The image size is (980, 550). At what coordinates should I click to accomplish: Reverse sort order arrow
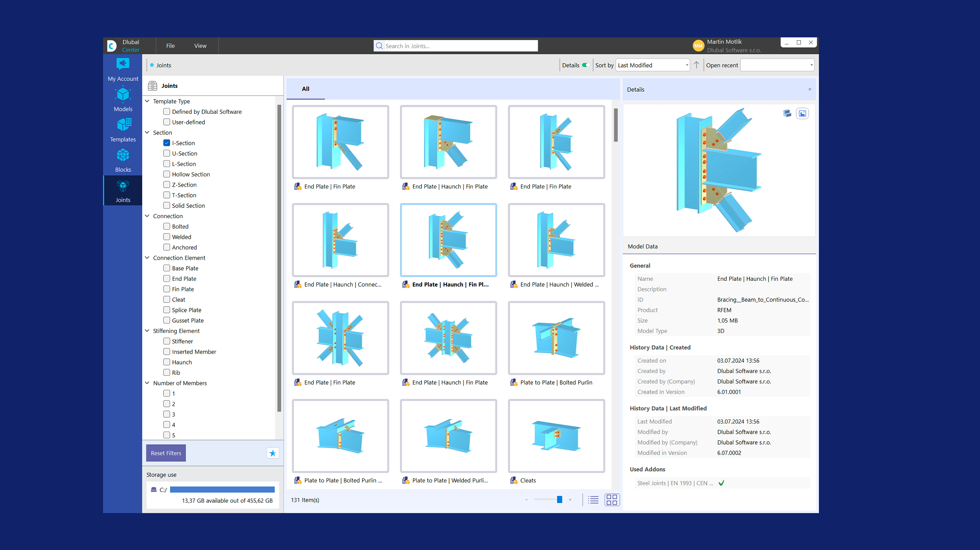(x=697, y=65)
